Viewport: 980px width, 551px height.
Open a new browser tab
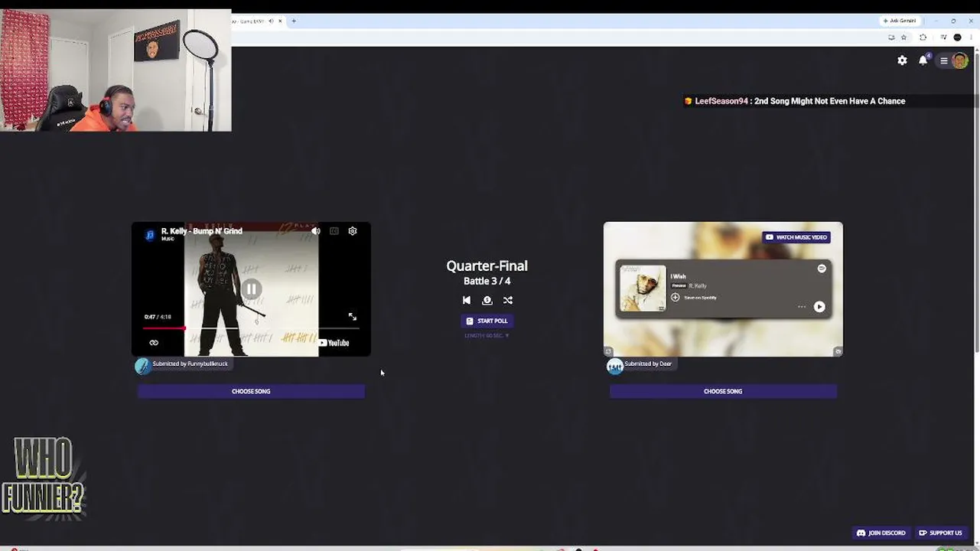pyautogui.click(x=294, y=21)
